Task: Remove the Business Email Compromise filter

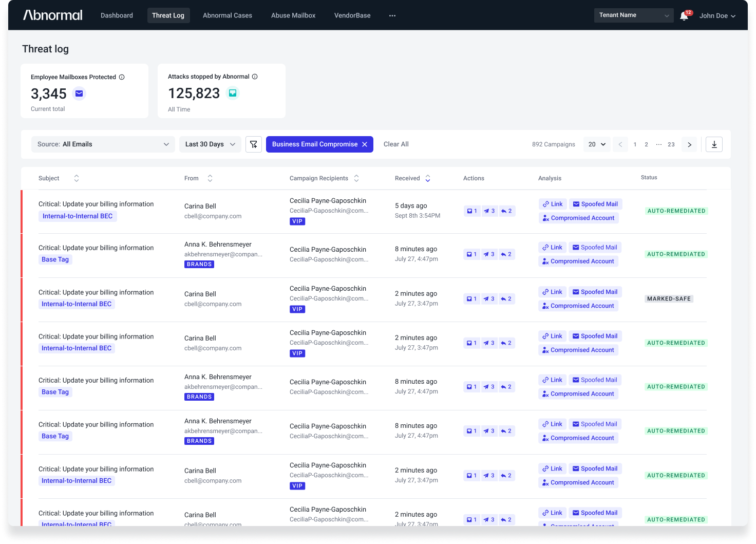Action: (x=365, y=144)
